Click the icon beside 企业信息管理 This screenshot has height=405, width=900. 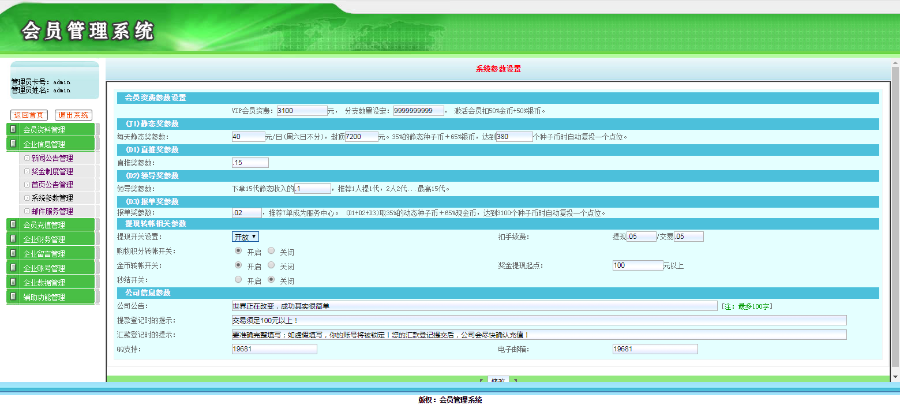[x=13, y=144]
